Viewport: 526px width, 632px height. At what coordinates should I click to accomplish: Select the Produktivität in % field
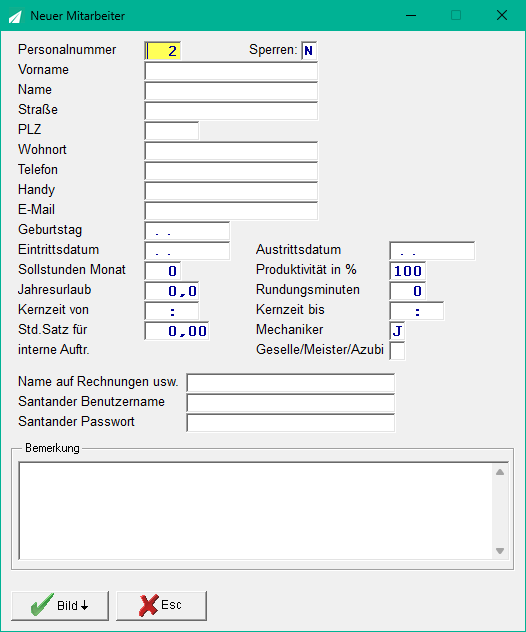[407, 270]
